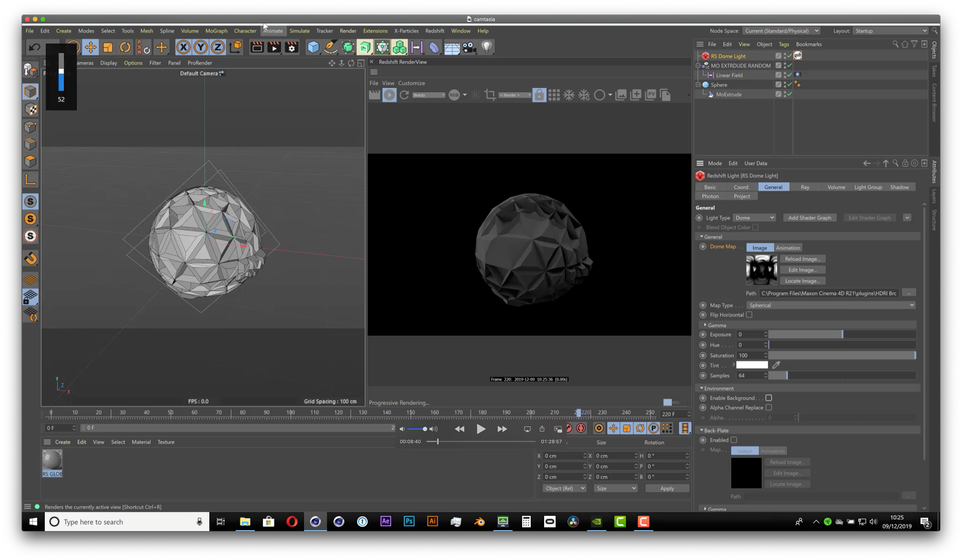Toggle visibility dots for RS Dome Light
Screen dimensions: 962x560
coord(785,56)
